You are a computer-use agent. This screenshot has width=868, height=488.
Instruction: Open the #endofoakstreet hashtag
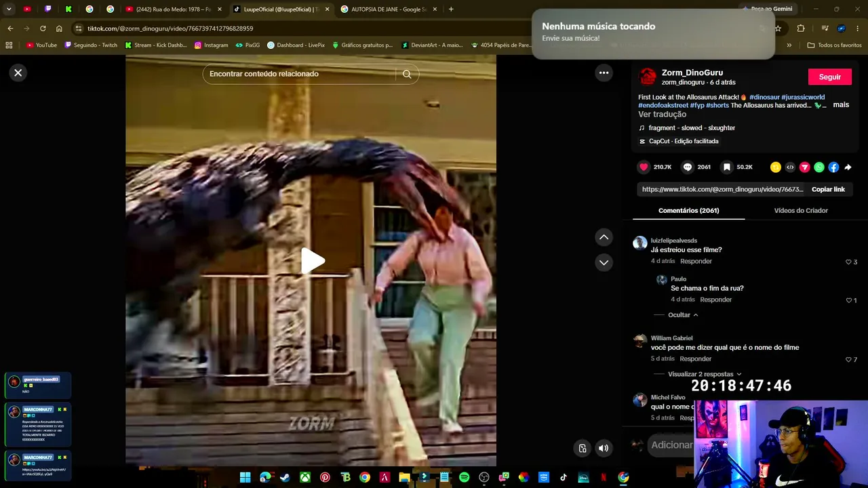[663, 105]
